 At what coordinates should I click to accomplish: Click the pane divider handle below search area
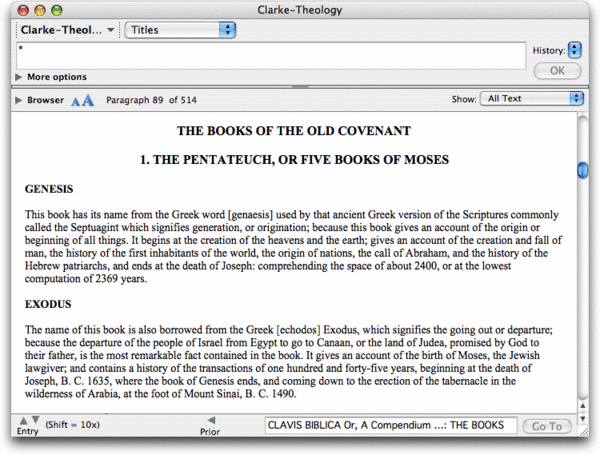click(300, 87)
